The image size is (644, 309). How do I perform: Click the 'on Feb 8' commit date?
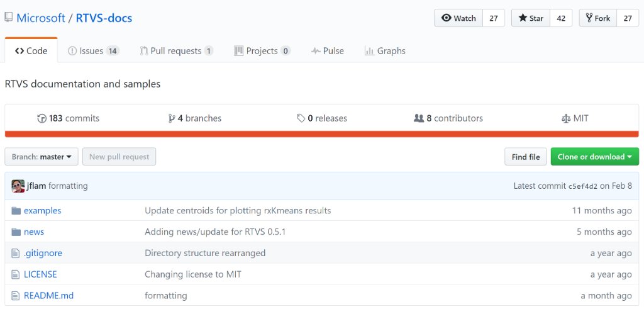(616, 186)
